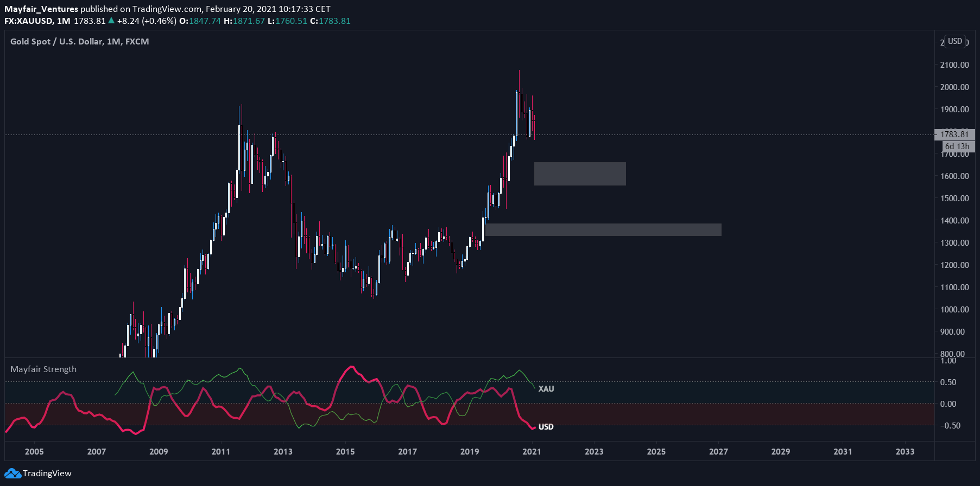
Task: Click the 2000.00 price axis label
Action: tap(954, 87)
